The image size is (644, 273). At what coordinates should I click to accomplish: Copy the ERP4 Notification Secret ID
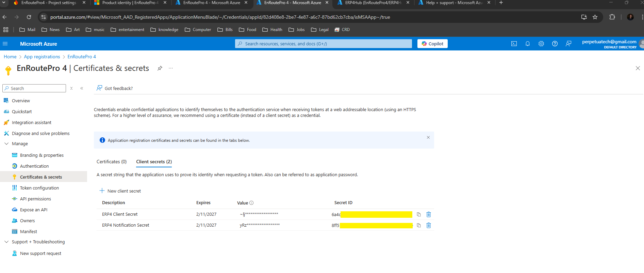coord(419,225)
